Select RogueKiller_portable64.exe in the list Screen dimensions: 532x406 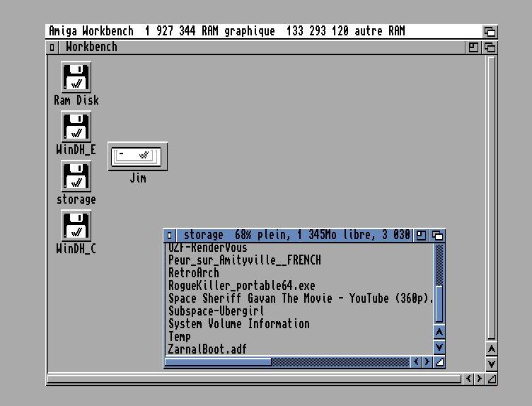[x=241, y=286]
